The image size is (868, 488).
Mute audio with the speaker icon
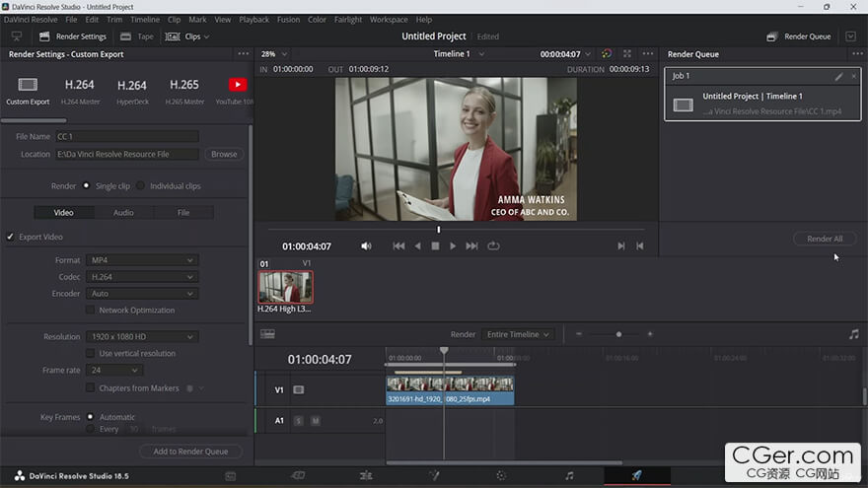coord(366,245)
